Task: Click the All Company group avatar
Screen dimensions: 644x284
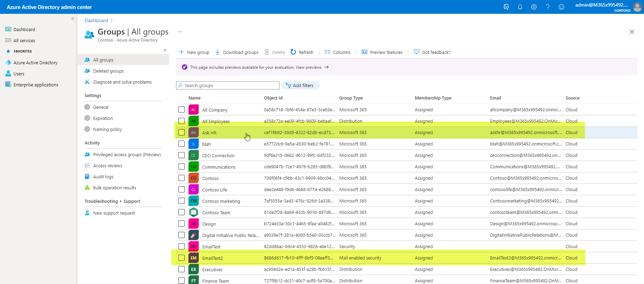Action: tap(194, 110)
